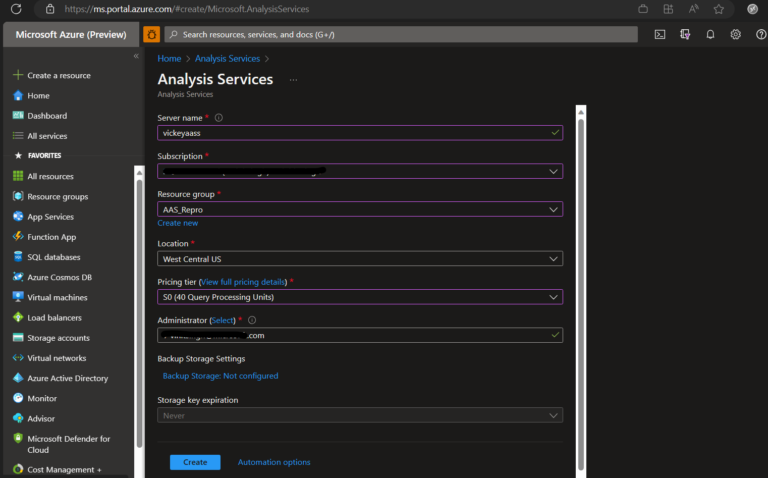Open the ellipsis menu beside Analysis Services title
768x478 pixels.
click(293, 80)
